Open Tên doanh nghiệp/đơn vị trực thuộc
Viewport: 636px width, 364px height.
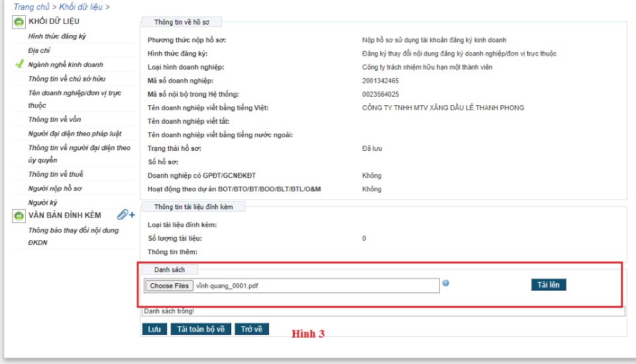[75, 99]
